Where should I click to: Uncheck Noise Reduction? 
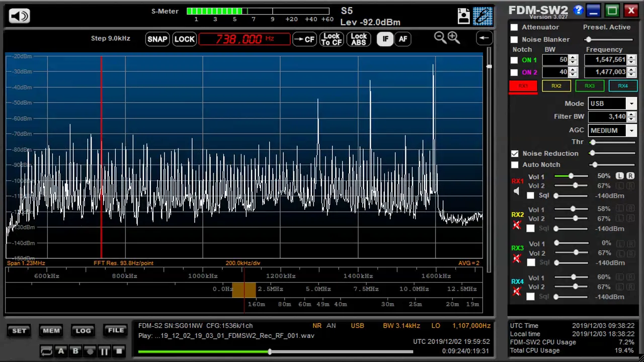[515, 153]
